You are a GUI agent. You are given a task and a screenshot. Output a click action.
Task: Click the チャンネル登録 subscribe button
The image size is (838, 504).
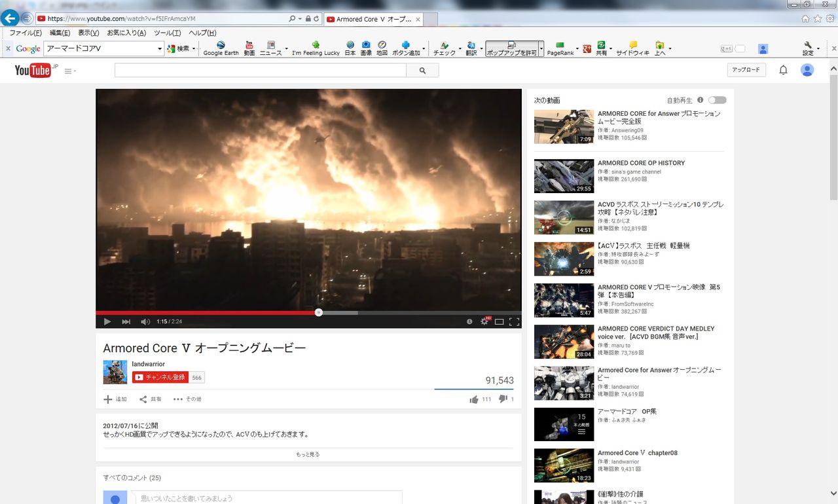[160, 377]
